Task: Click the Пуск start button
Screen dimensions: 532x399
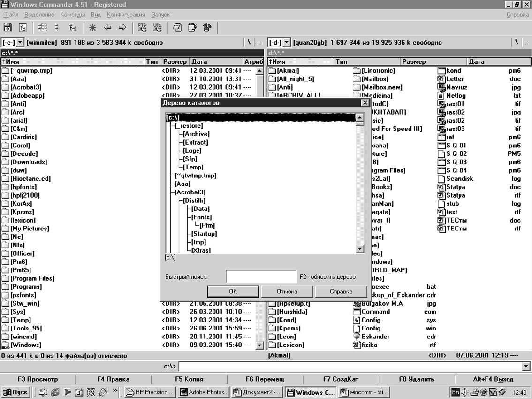Action: (15, 392)
